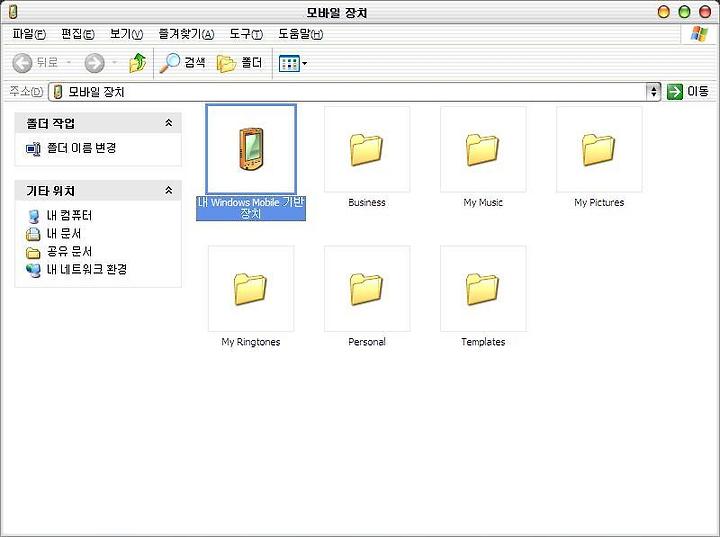Click the forward navigation arrow icon

pos(95,63)
